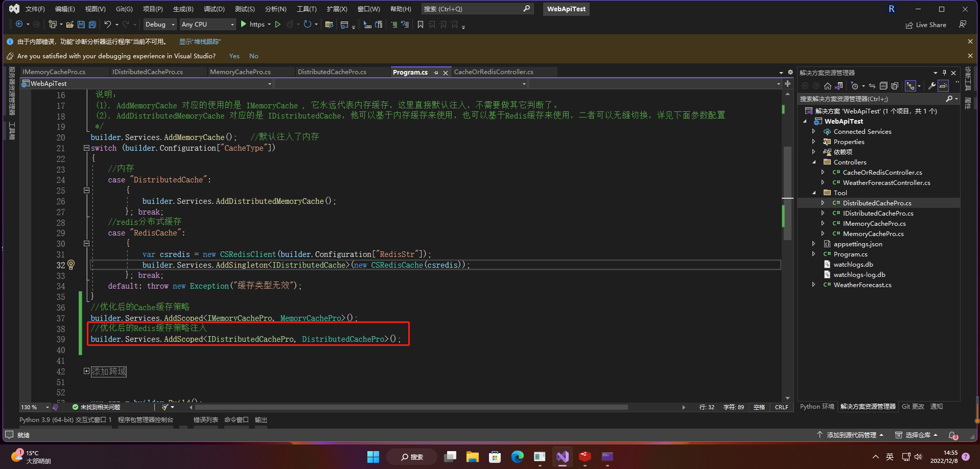The image size is (980, 469).
Task: Open the 文件(F) menu
Action: (x=35, y=9)
